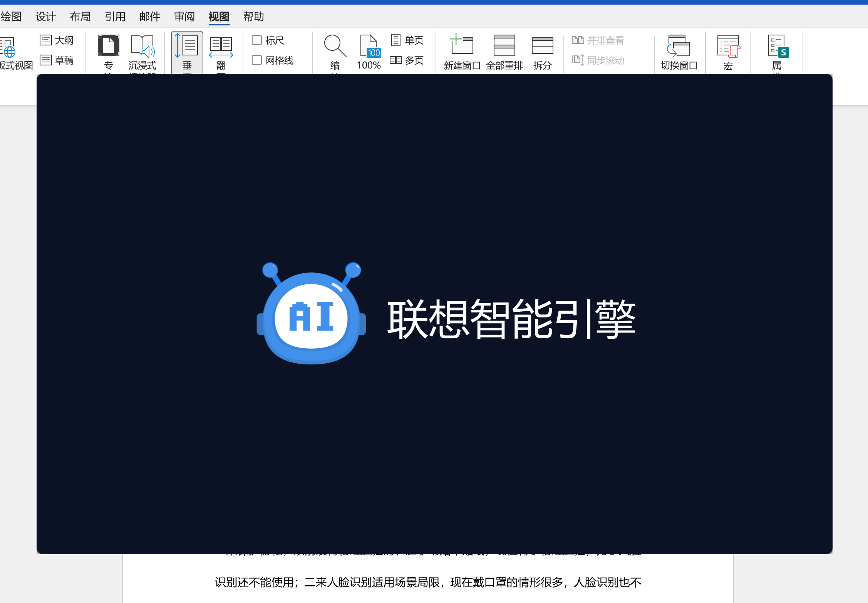868x603 pixels.
Task: Choose 单页 view
Action: (x=407, y=40)
